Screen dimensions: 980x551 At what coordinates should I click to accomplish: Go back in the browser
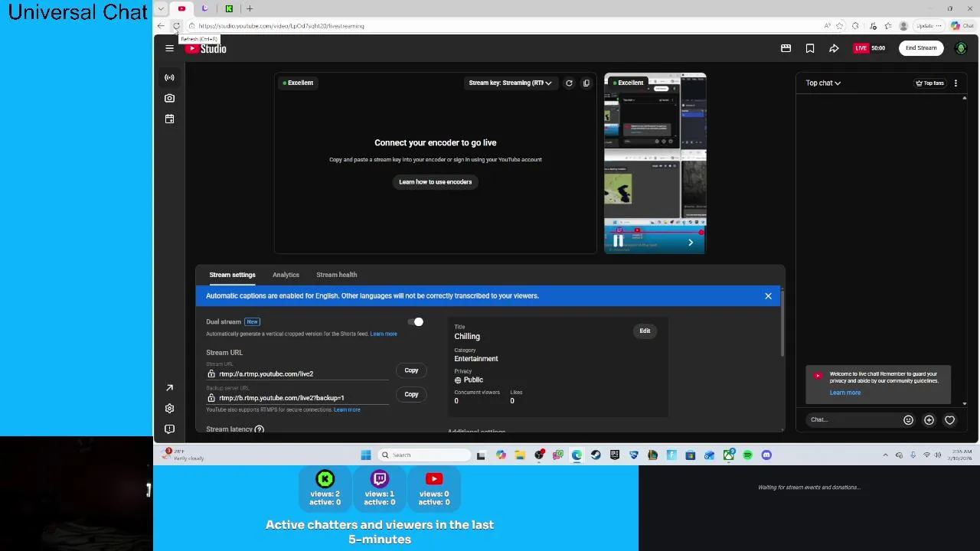click(x=161, y=26)
